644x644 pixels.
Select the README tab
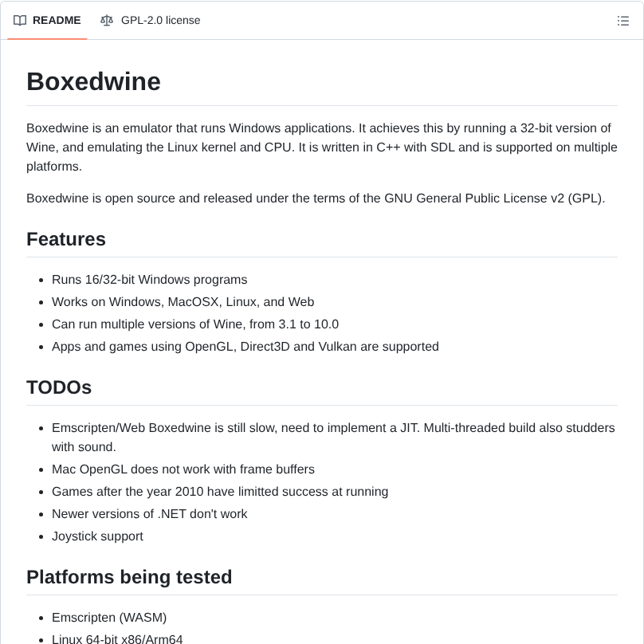coord(47,21)
